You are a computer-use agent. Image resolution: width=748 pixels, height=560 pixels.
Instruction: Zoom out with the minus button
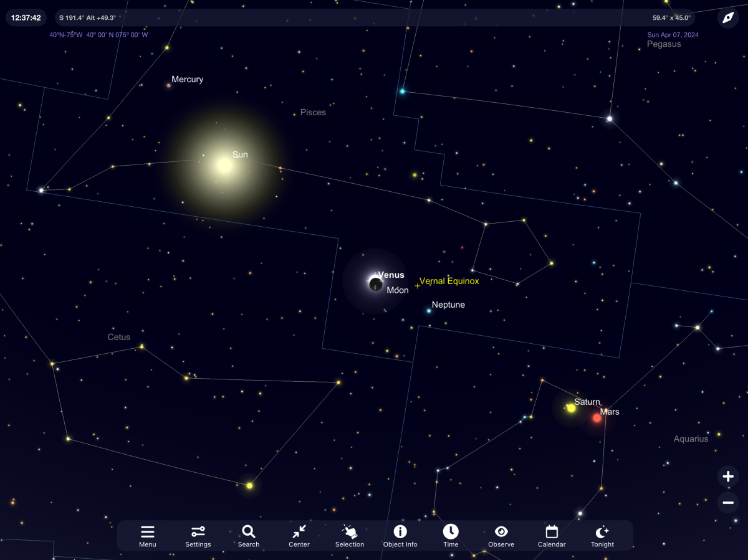coord(728,503)
